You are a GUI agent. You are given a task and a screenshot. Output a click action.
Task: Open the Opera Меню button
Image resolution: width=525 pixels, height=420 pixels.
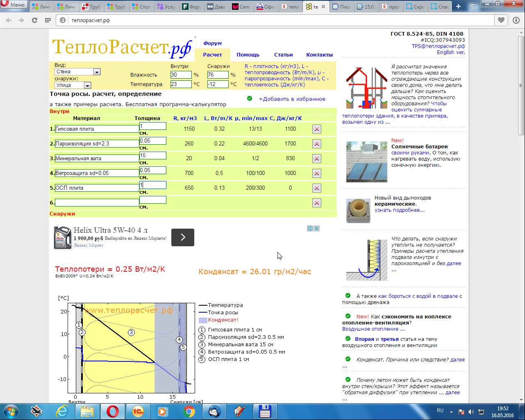pos(14,5)
